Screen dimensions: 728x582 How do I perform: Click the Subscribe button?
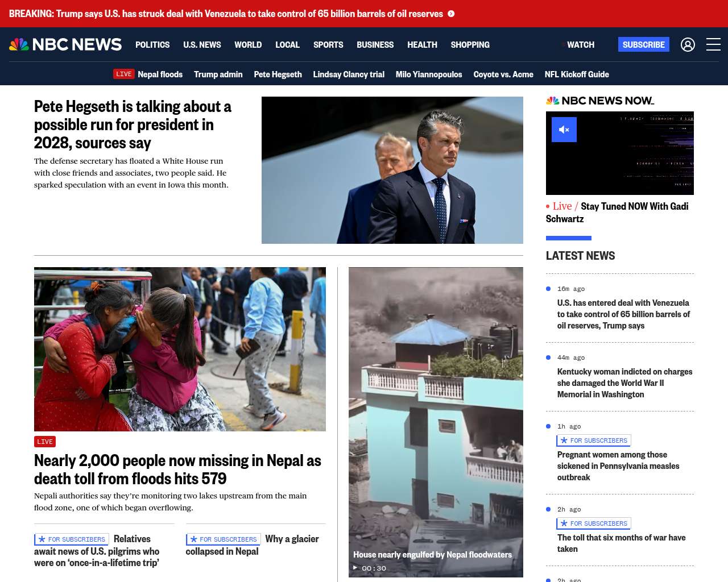[x=644, y=44]
